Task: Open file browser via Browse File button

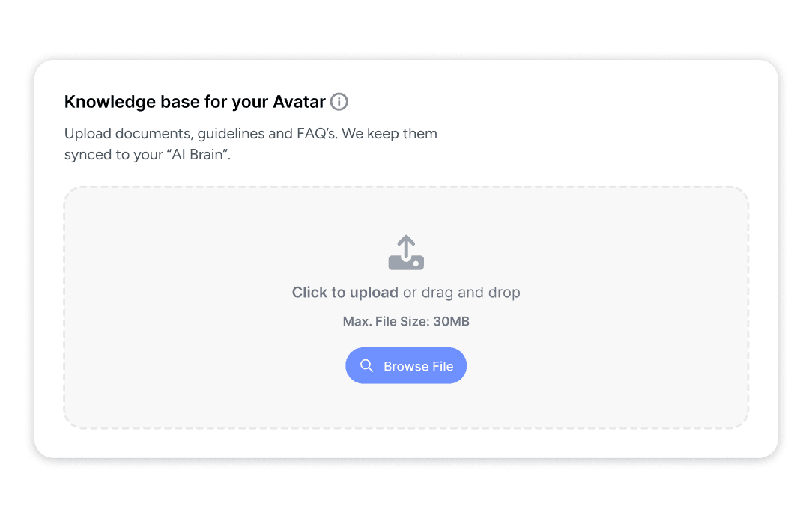Action: pyautogui.click(x=406, y=366)
